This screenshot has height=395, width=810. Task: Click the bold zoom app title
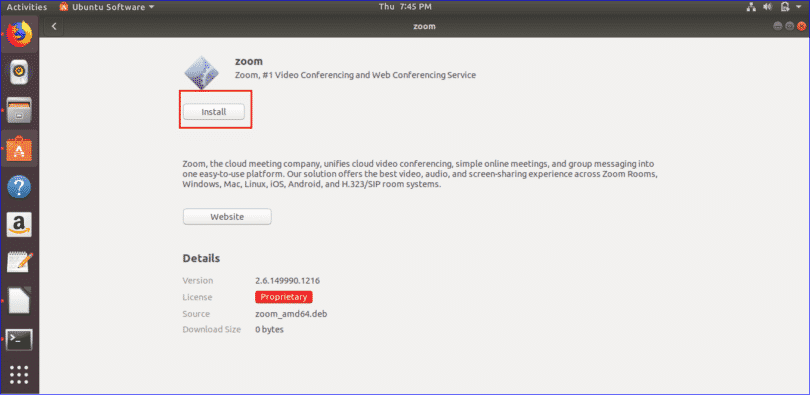249,61
